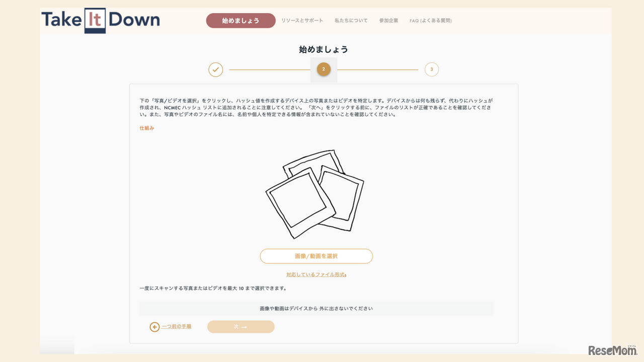Click the 画像/動画を選択 button
644x362 pixels.
[316, 256]
